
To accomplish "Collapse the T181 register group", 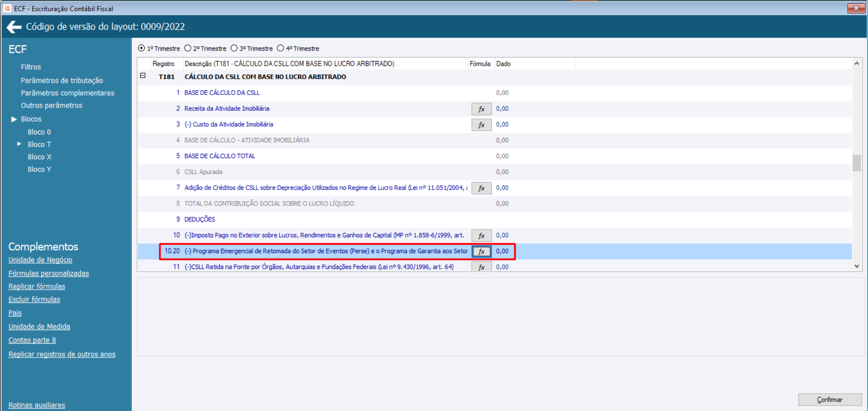I will click(143, 76).
